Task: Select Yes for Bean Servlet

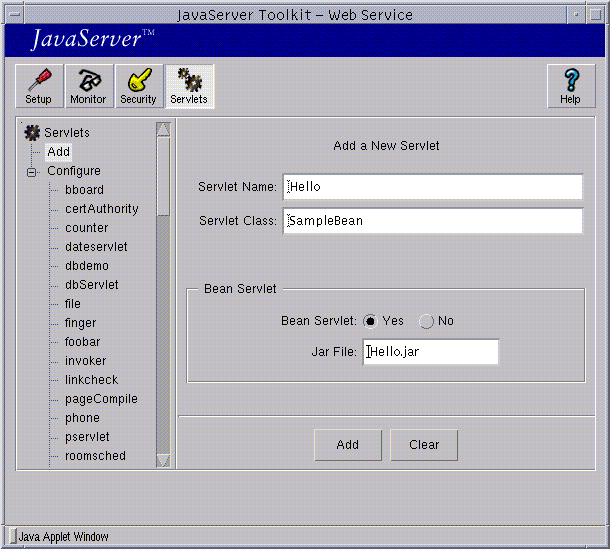Action: (370, 321)
